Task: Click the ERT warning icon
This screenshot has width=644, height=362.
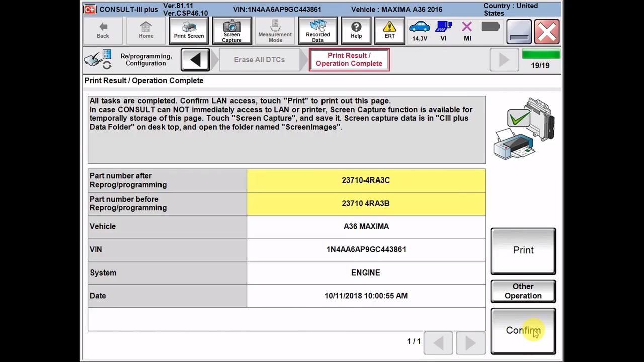Action: point(390,31)
